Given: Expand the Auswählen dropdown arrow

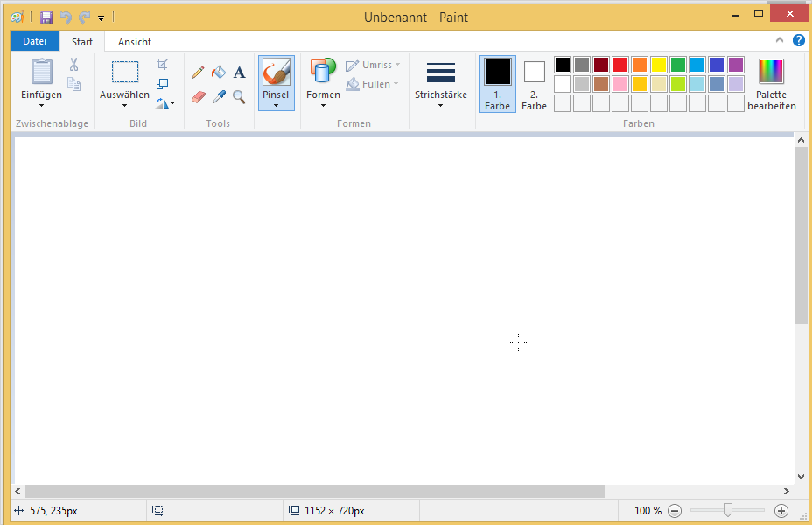Looking at the screenshot, I should (124, 106).
